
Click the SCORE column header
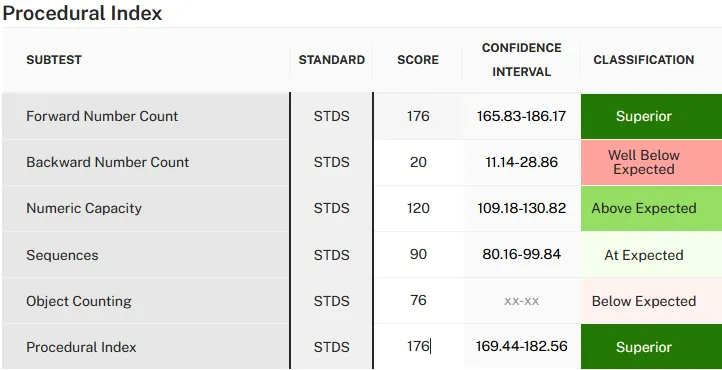(418, 60)
